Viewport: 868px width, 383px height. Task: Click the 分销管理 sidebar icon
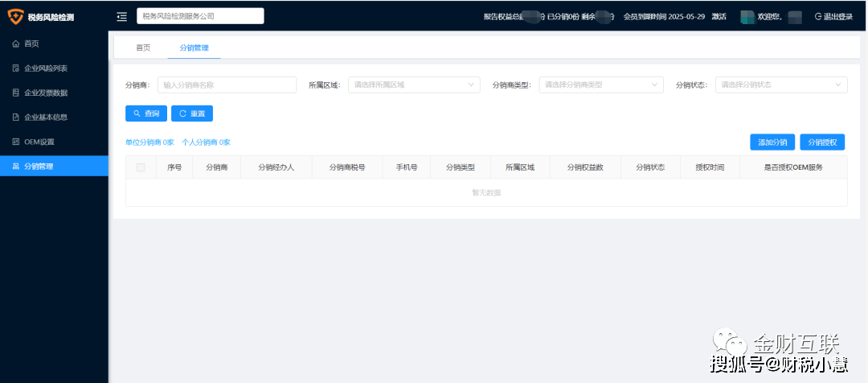coord(16,167)
